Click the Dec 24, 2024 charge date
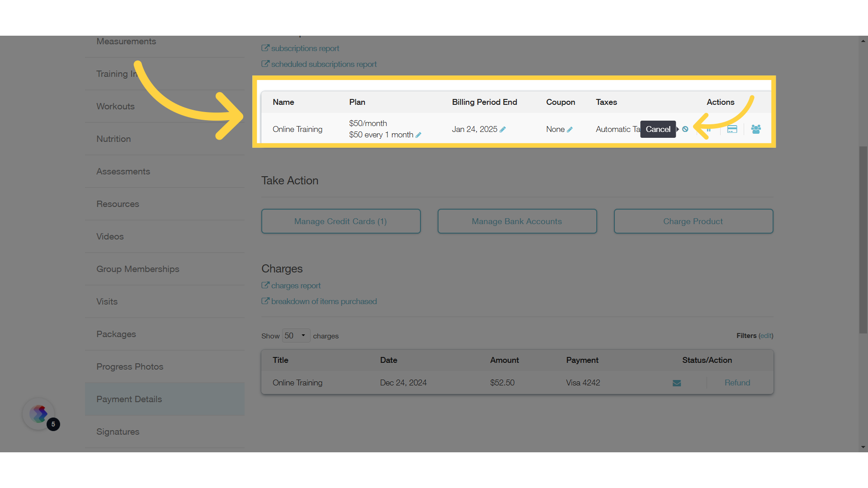Viewport: 868px width, 488px height. coord(403,383)
